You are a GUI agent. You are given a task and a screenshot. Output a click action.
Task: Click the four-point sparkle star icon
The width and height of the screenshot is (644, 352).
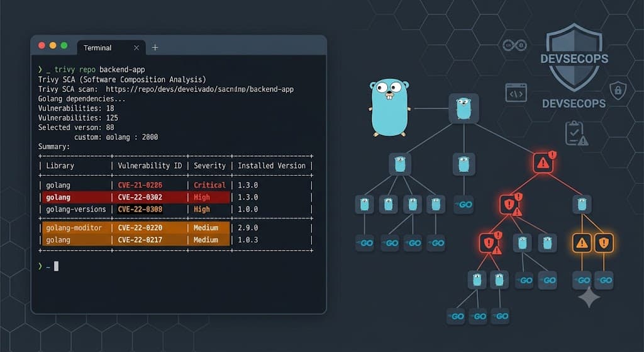(x=589, y=297)
